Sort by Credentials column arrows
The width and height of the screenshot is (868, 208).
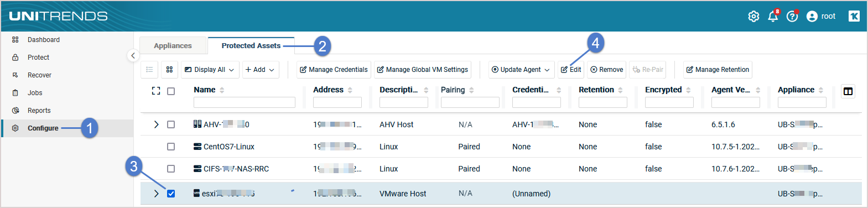click(x=559, y=90)
